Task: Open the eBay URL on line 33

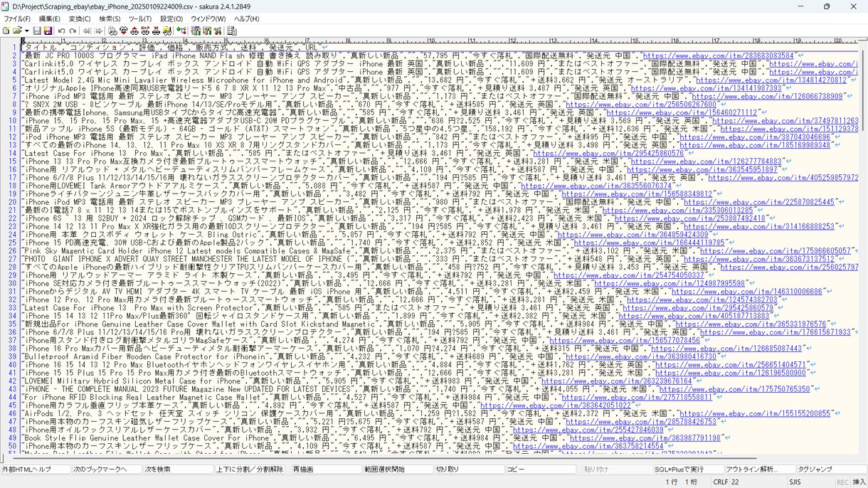Action: pos(698,309)
